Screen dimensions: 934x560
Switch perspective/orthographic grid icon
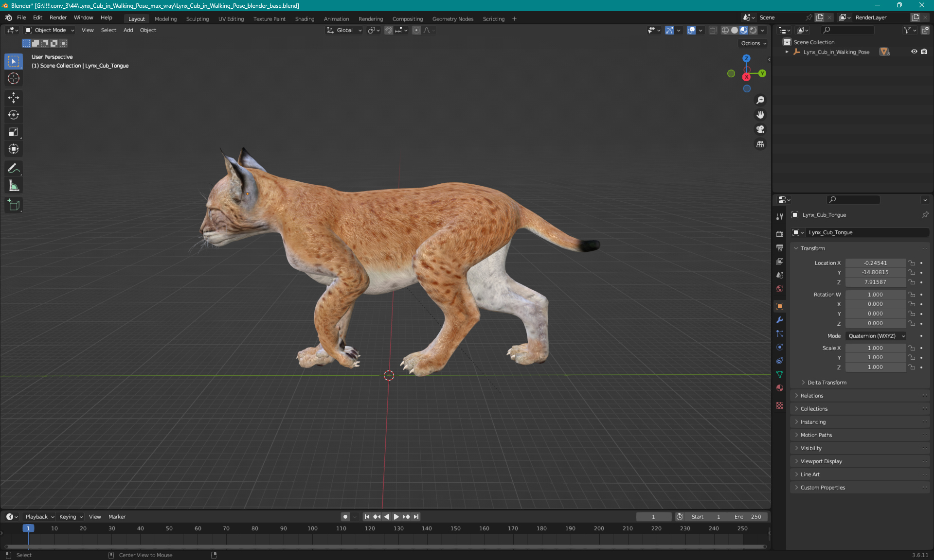(760, 144)
